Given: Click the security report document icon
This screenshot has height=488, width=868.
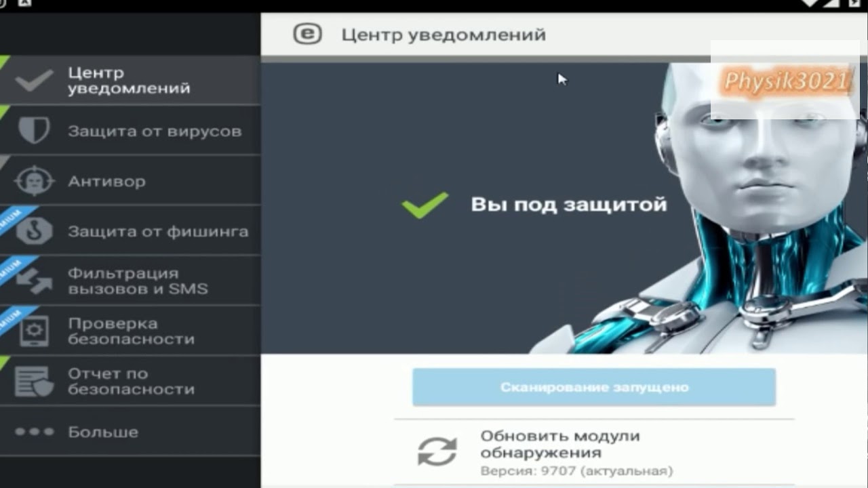Looking at the screenshot, I should click(34, 382).
